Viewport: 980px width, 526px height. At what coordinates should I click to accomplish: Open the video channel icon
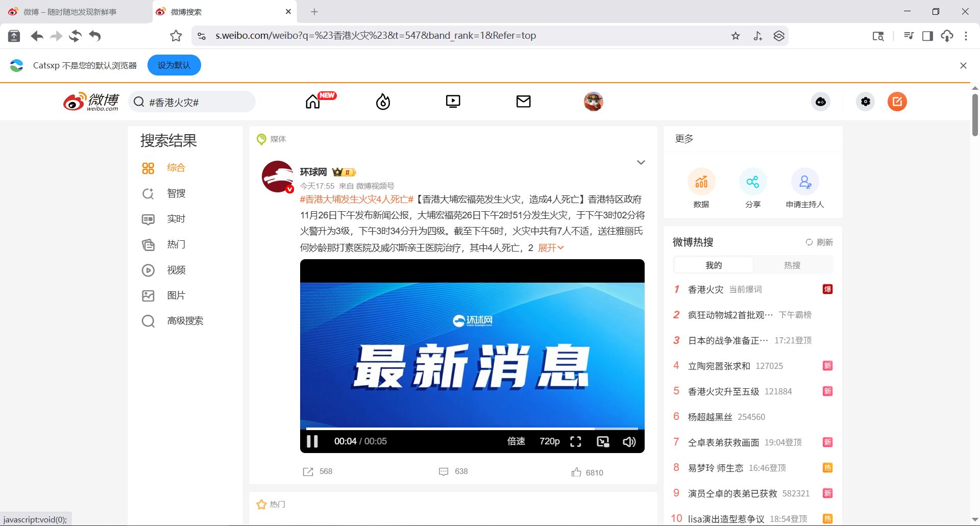pyautogui.click(x=453, y=102)
